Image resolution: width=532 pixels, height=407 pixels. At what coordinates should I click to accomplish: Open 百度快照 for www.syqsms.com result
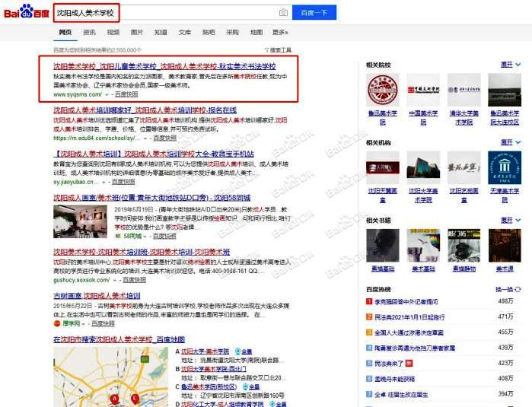[126, 94]
